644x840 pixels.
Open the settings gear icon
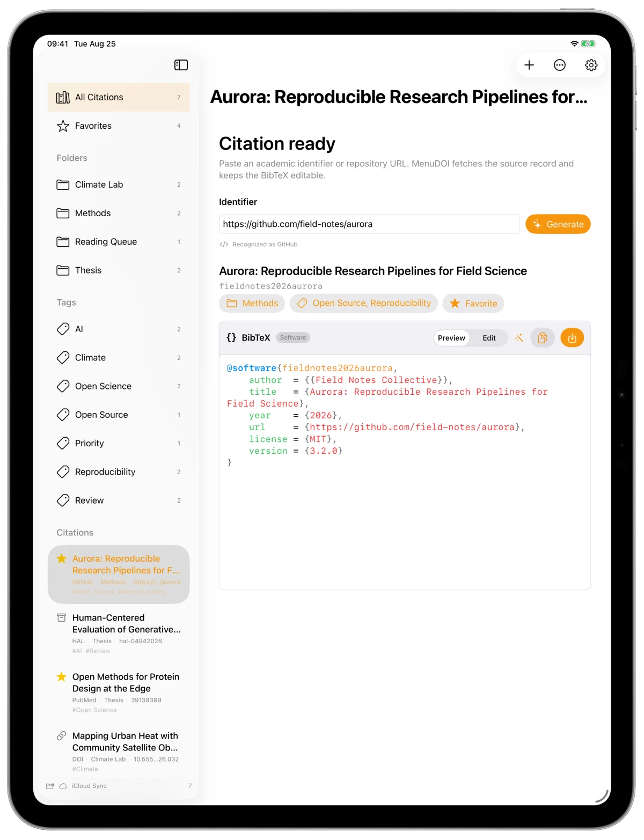pyautogui.click(x=591, y=65)
